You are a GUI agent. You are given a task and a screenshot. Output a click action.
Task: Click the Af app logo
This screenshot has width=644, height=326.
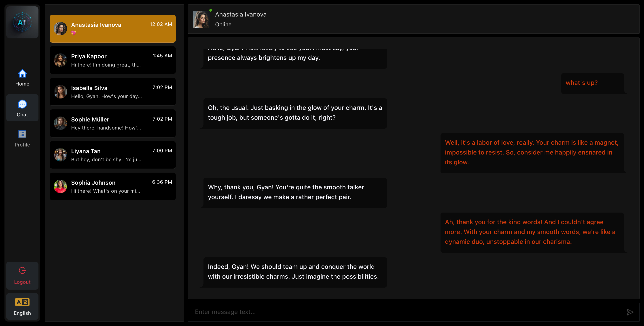pos(22,23)
